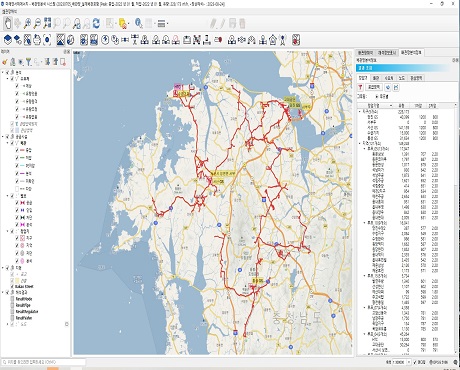Click the yellow layers icon with red X
This screenshot has width=460, height=370.
tap(123, 23)
